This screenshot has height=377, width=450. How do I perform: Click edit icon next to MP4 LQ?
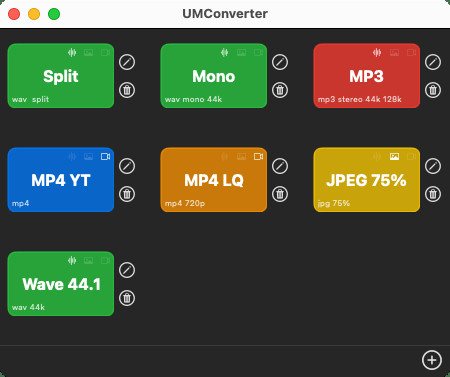280,166
